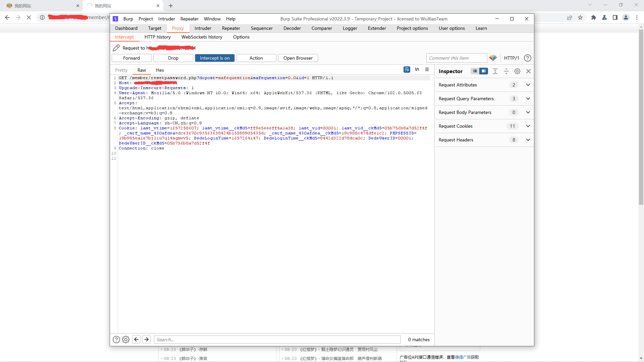Click the Burp highlight color picker icon
Screen dimensions: 644x362
pyautogui.click(x=493, y=58)
